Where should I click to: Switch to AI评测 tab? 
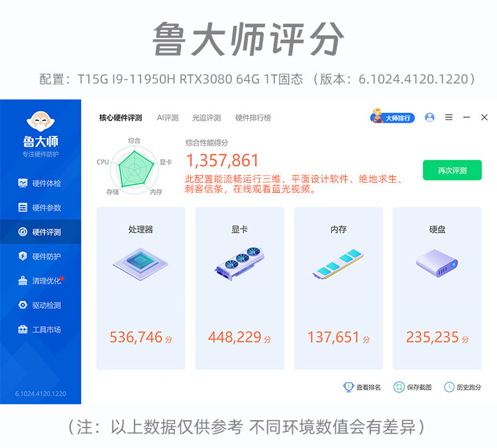168,118
